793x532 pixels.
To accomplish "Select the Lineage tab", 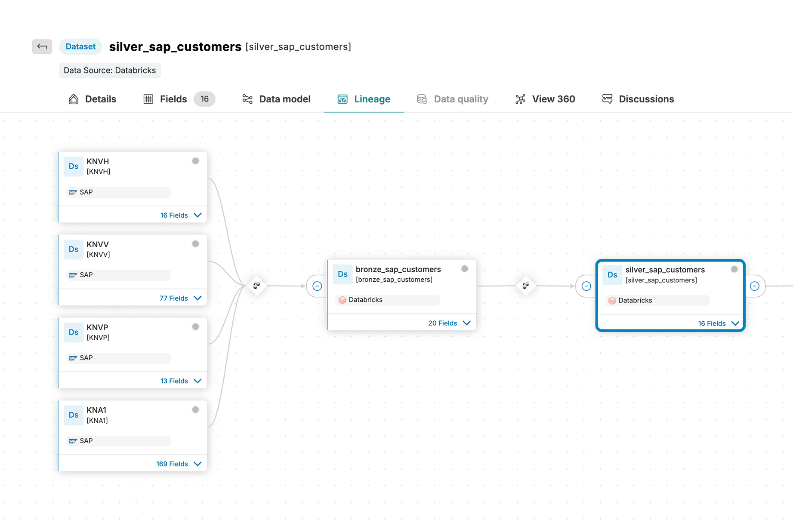I will click(364, 99).
